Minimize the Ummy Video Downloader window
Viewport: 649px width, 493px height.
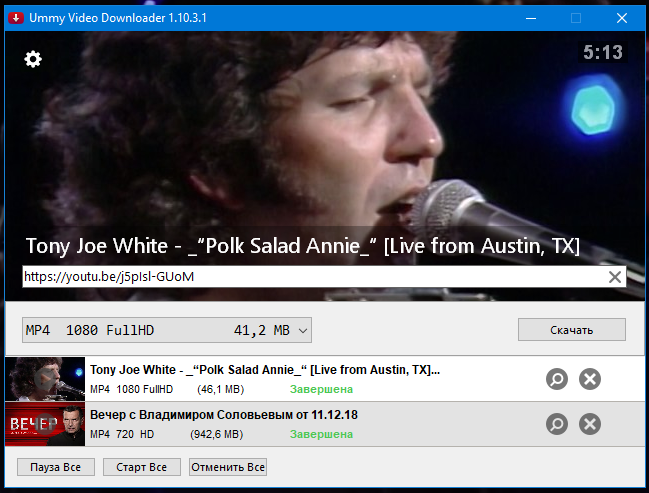click(x=531, y=18)
